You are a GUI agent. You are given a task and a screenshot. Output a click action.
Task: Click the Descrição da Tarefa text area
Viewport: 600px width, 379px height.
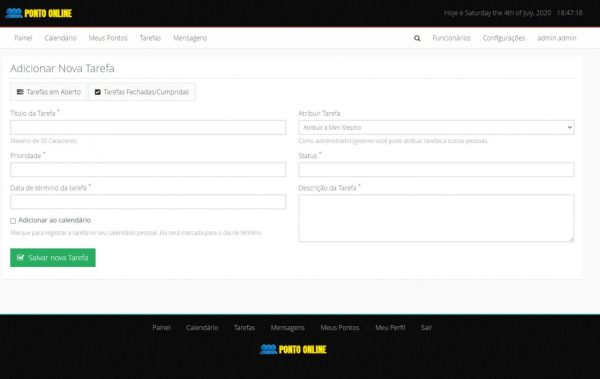tap(436, 218)
